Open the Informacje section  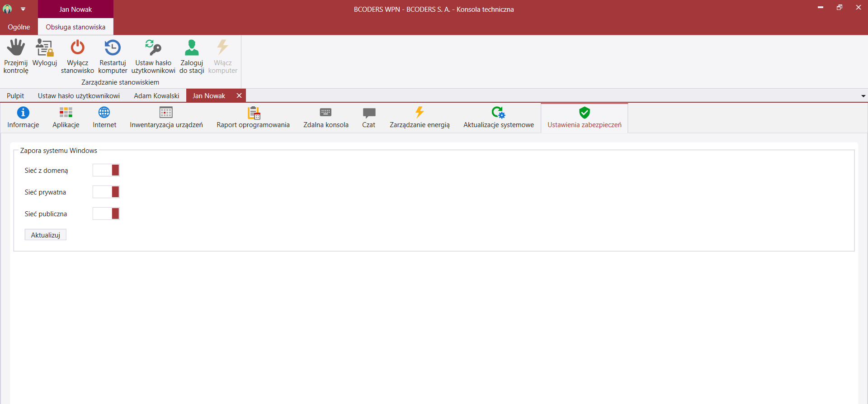coord(23,118)
